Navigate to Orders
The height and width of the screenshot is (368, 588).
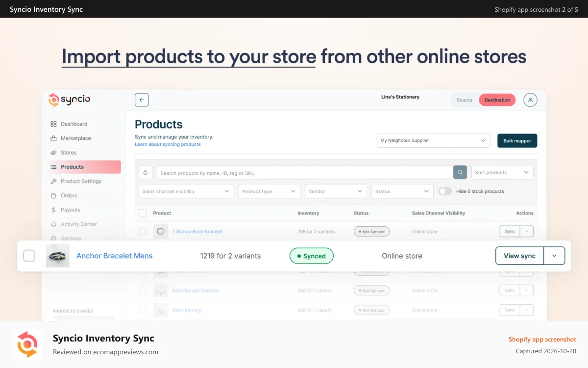[x=69, y=195]
